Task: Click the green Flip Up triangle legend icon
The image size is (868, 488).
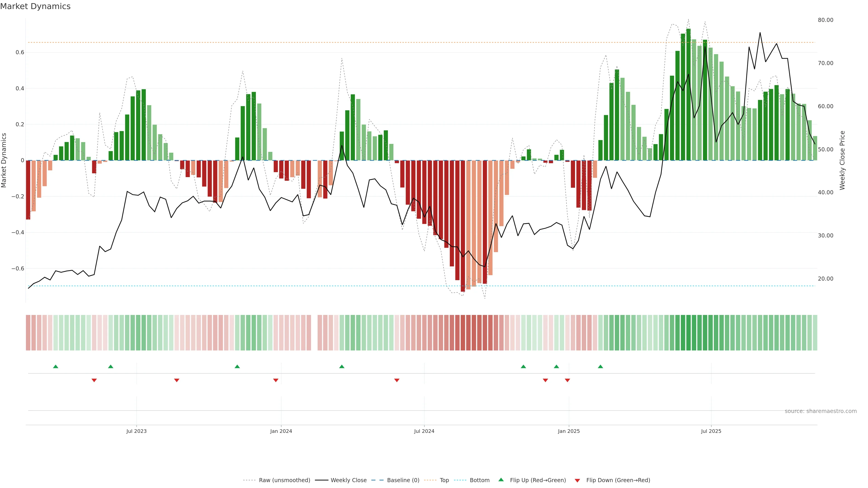Action: tap(501, 480)
